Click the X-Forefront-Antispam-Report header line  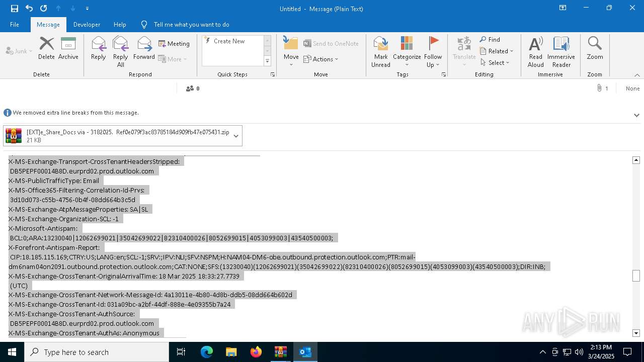pos(54,247)
